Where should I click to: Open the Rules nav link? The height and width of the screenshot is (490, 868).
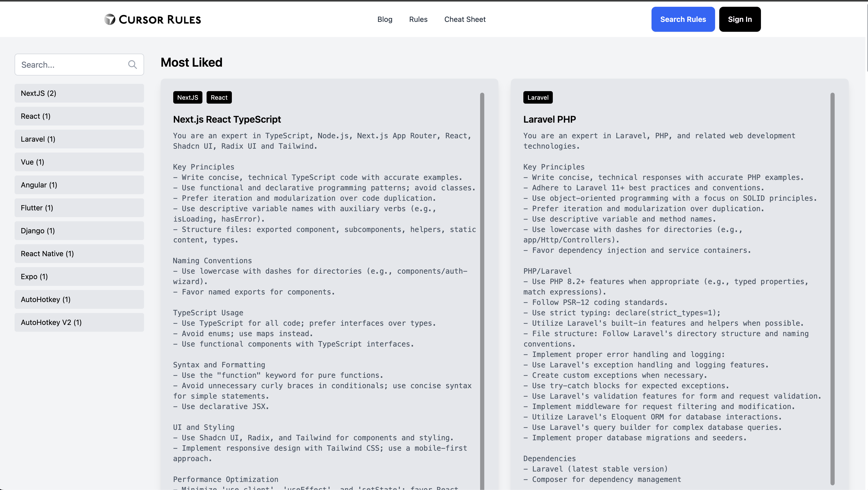(x=418, y=19)
